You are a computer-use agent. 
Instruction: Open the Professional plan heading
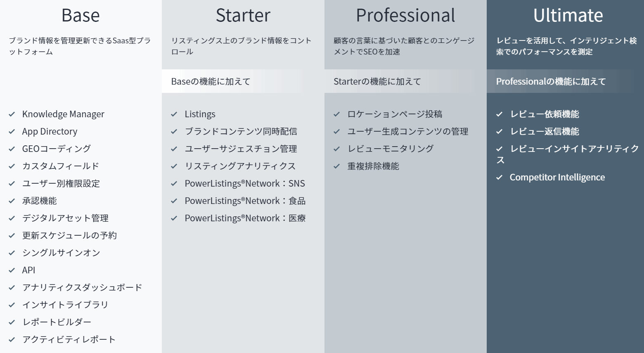point(405,16)
